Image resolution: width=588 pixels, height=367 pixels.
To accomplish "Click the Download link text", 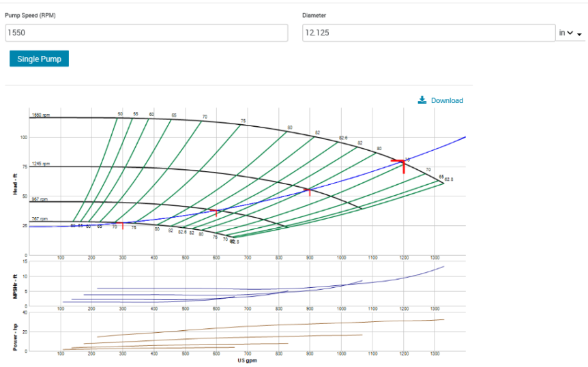I will click(x=447, y=100).
